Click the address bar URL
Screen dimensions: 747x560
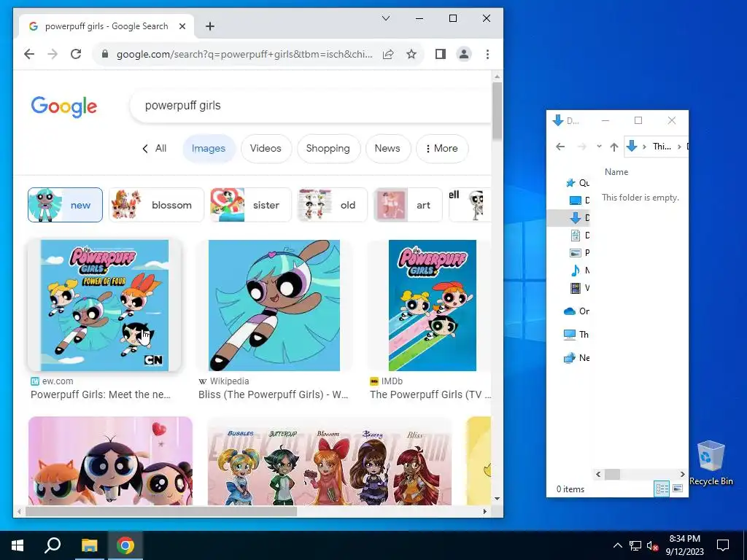tap(244, 54)
